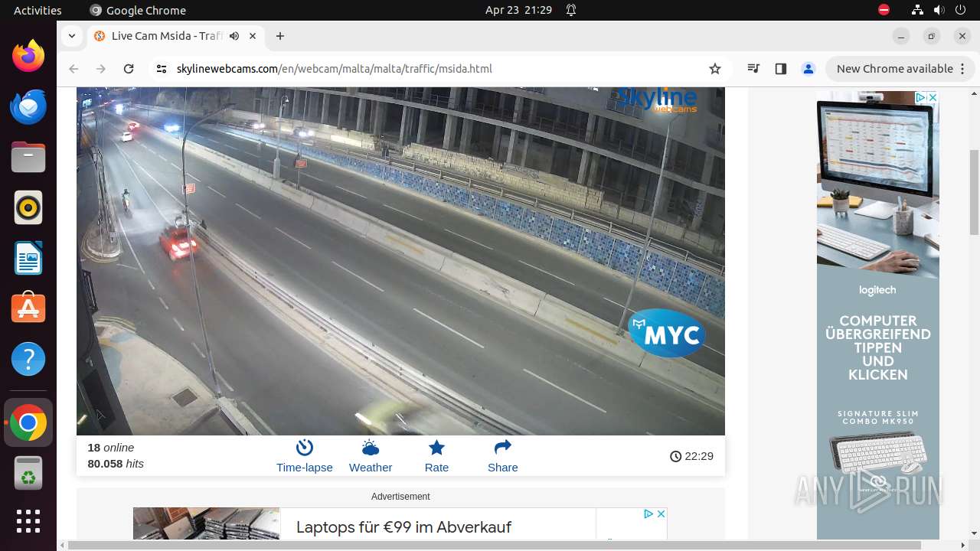Open a new browser tab

[280, 36]
